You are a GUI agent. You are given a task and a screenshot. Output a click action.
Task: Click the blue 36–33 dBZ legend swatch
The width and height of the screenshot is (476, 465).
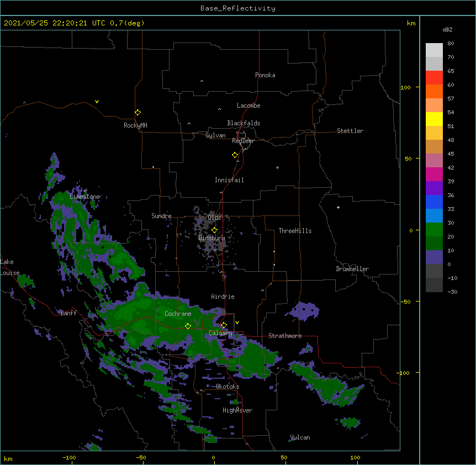coord(434,202)
